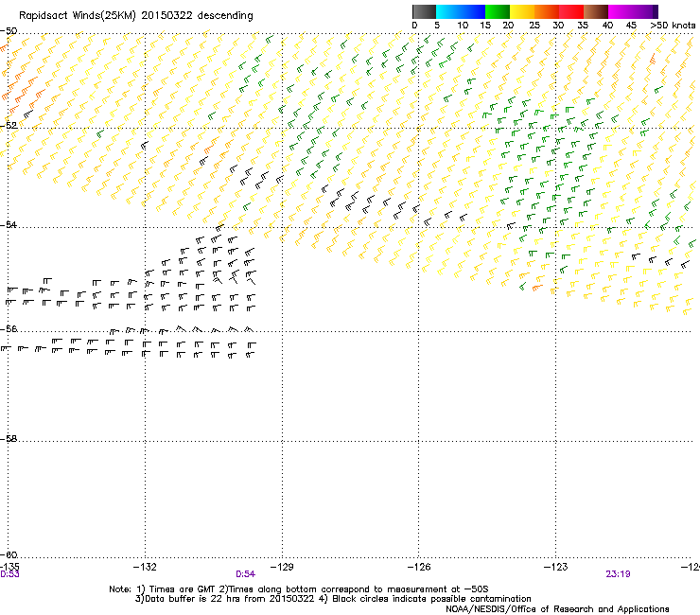Screen dimensions: 700x615
Task: Click the purple '23:19' time label
Action: [x=618, y=574]
